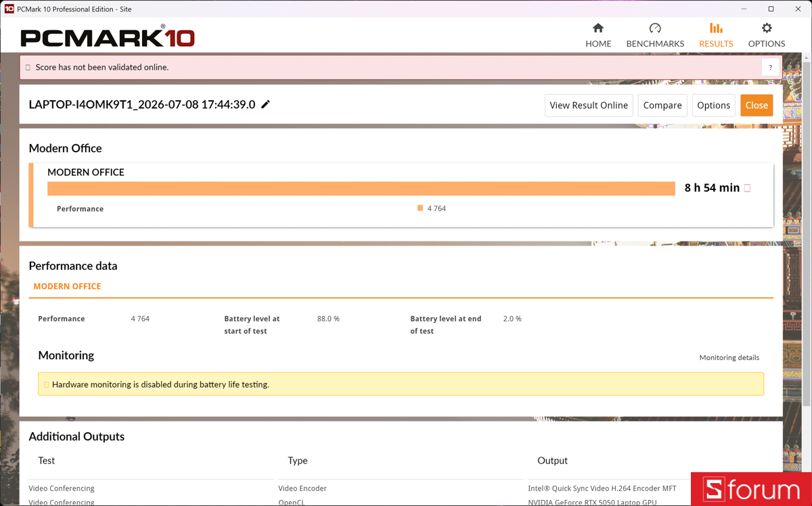Click the hardware monitoring notice icon
This screenshot has width=812, height=506.
tap(47, 384)
